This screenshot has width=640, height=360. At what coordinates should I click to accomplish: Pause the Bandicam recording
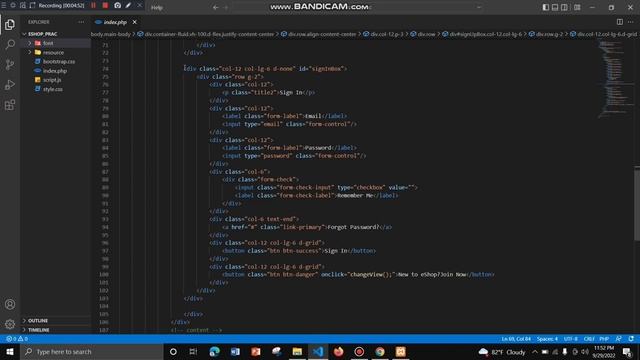click(93, 6)
